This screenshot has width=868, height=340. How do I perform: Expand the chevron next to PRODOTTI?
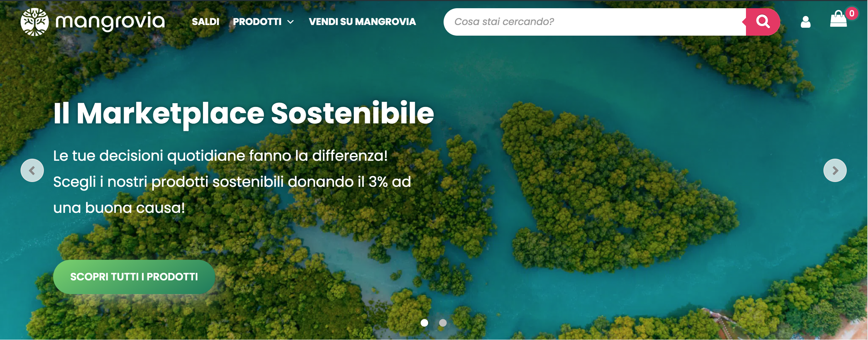[x=290, y=22]
